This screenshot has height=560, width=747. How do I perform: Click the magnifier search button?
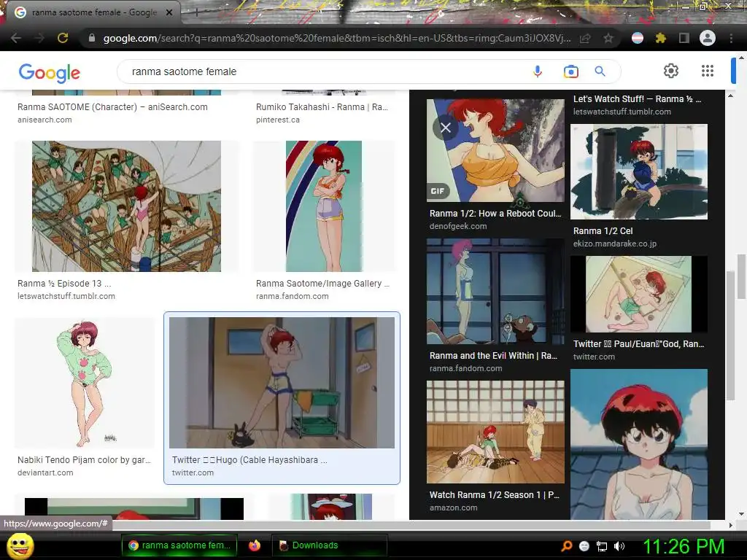coord(600,71)
